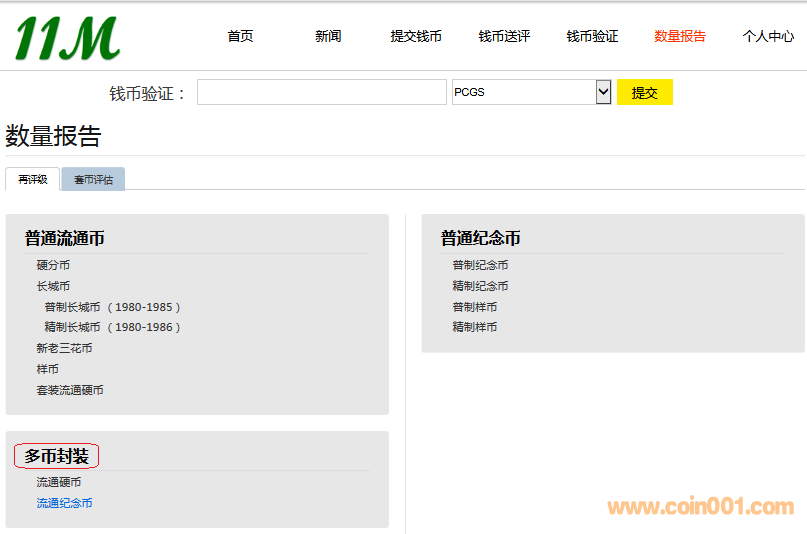The image size is (807, 534).
Task: Open 套装流通硬币 link
Action: (70, 390)
